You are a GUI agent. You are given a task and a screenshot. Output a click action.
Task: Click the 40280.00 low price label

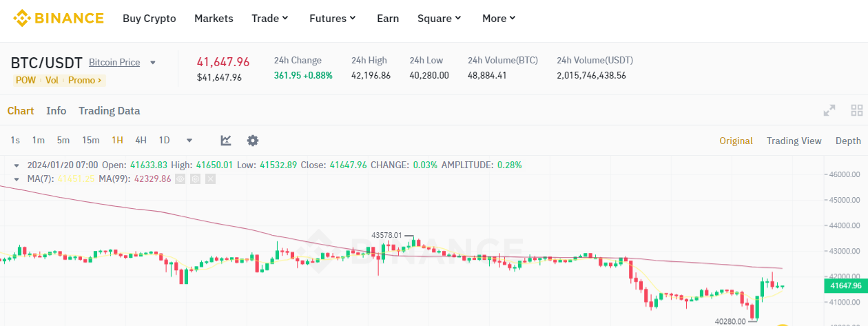coord(730,321)
